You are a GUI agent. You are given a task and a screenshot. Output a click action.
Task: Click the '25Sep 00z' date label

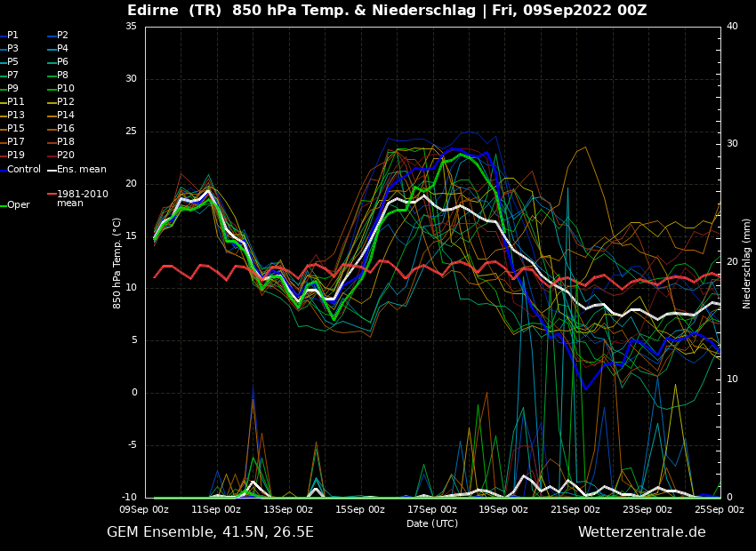(x=720, y=509)
